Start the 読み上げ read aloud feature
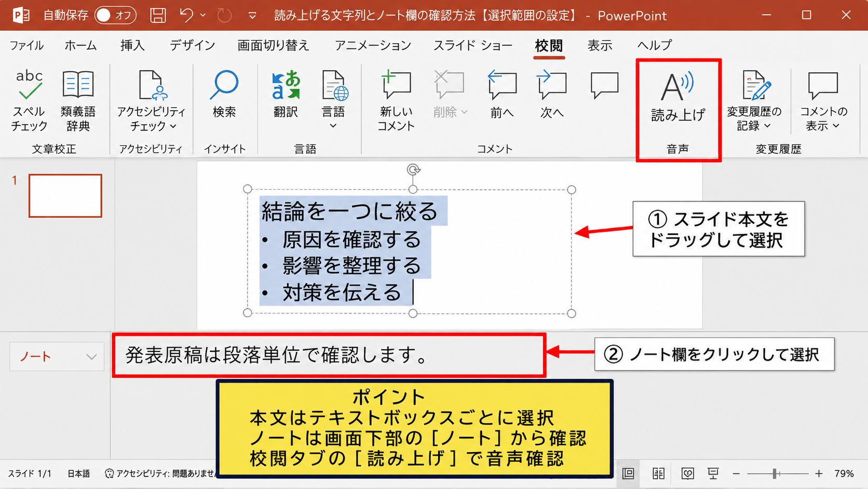Screen dimensions: 868x489 (x=678, y=97)
